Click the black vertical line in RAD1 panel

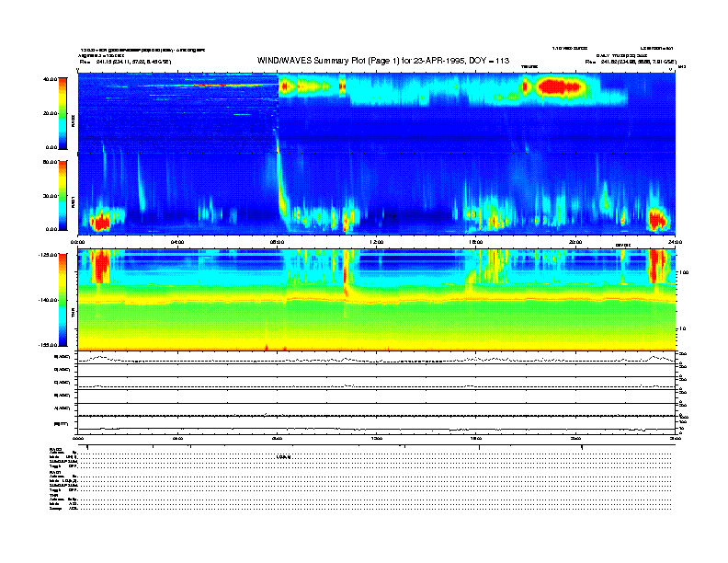pyautogui.click(x=153, y=194)
